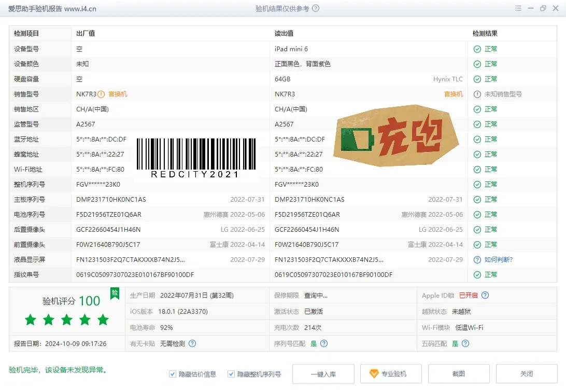Click the warning icon next to 出厂值 NK7R3
The height and width of the screenshot is (392, 566).
point(103,94)
